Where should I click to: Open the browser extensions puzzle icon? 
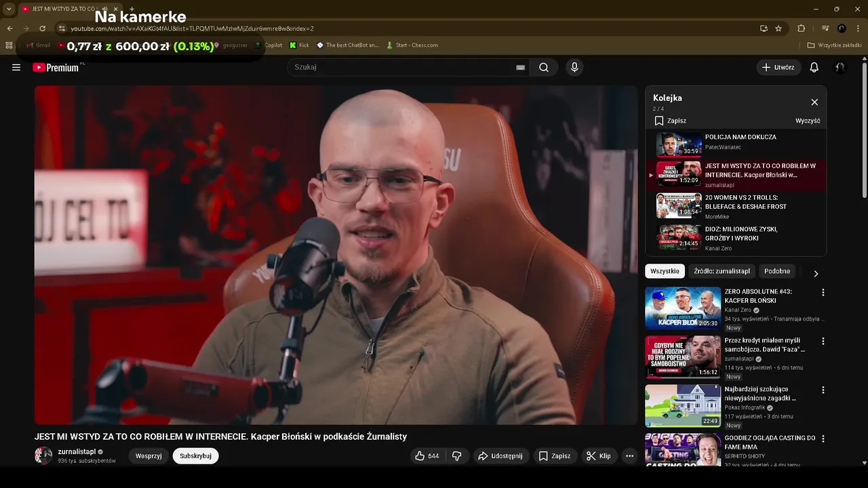point(801,28)
